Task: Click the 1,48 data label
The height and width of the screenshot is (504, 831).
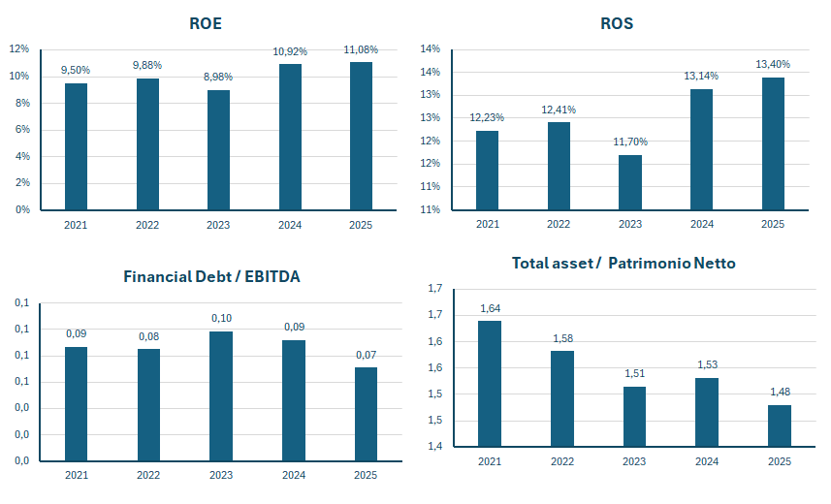Action: point(781,392)
